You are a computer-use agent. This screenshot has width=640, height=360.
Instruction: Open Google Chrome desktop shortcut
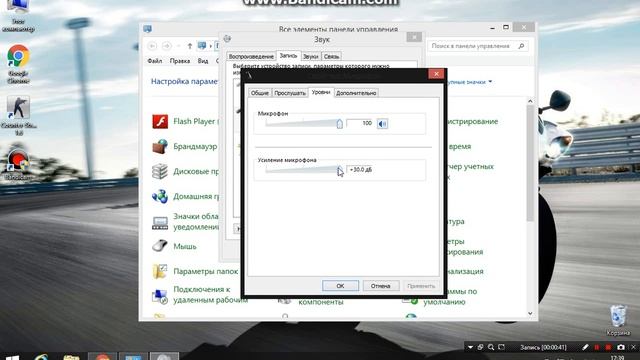[x=18, y=64]
